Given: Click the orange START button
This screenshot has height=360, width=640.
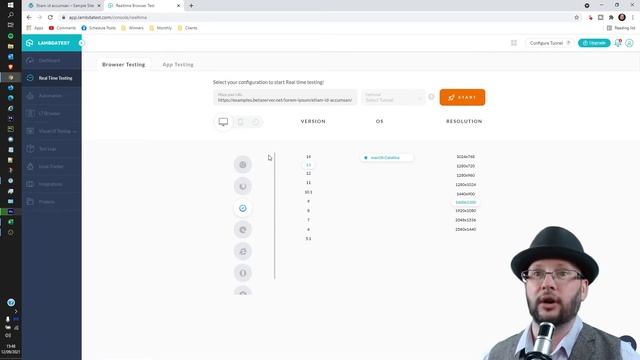Looking at the screenshot, I should tap(462, 97).
